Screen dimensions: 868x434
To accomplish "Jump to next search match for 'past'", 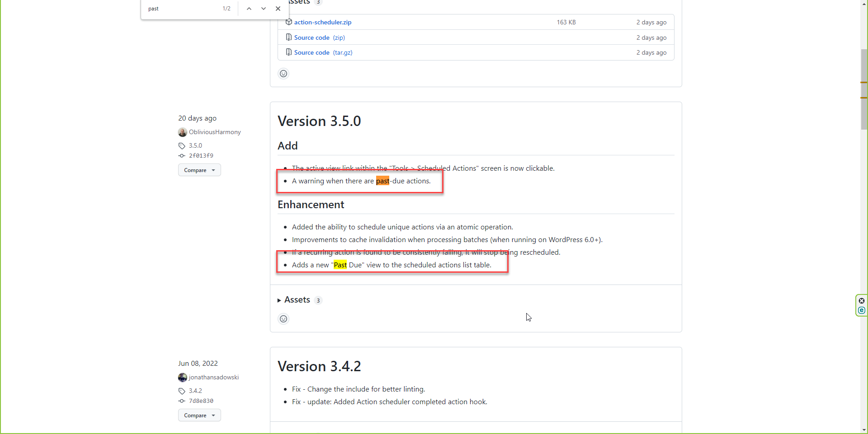I will pyautogui.click(x=263, y=9).
